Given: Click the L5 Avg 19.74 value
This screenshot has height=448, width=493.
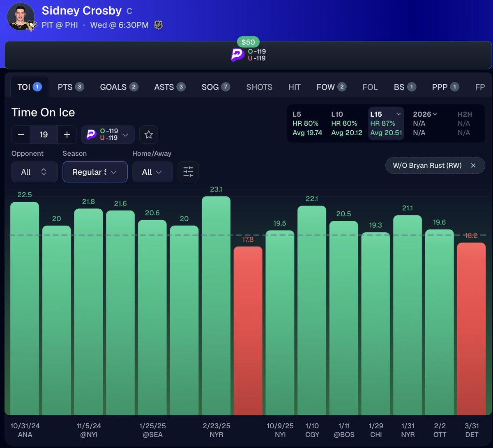Looking at the screenshot, I should [307, 133].
